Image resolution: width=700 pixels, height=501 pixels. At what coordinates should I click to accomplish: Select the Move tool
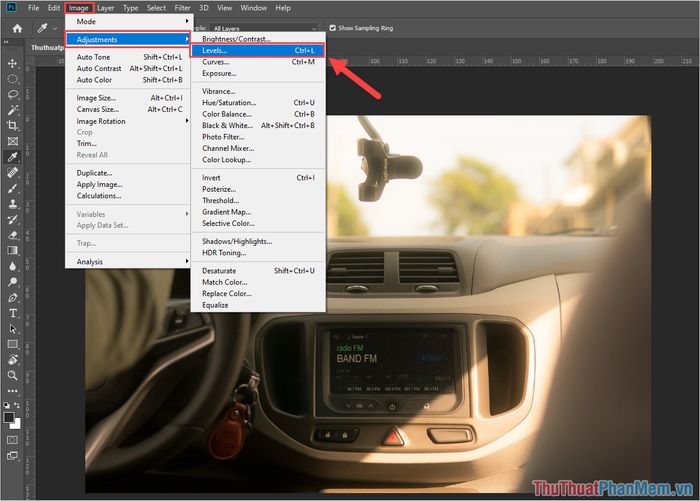point(12,63)
